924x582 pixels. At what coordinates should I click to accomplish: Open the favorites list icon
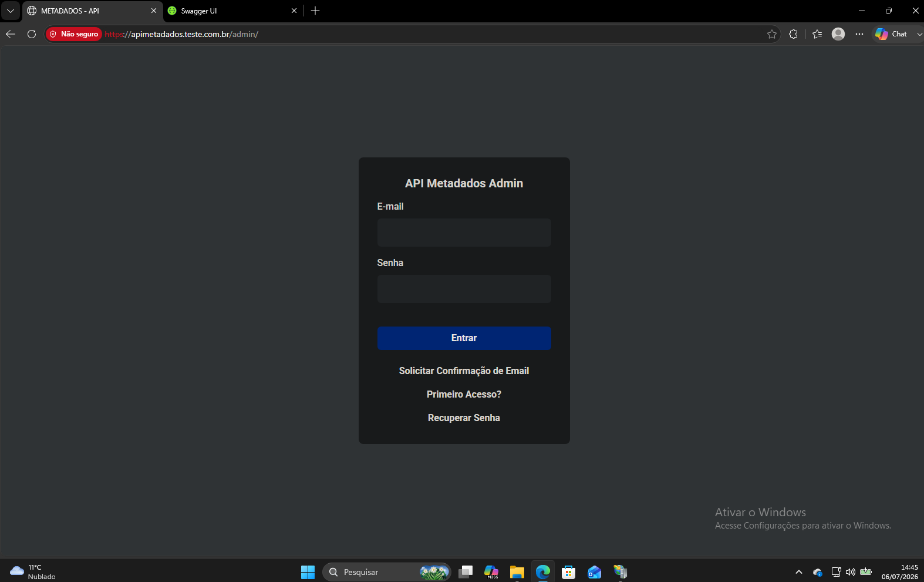coord(817,34)
